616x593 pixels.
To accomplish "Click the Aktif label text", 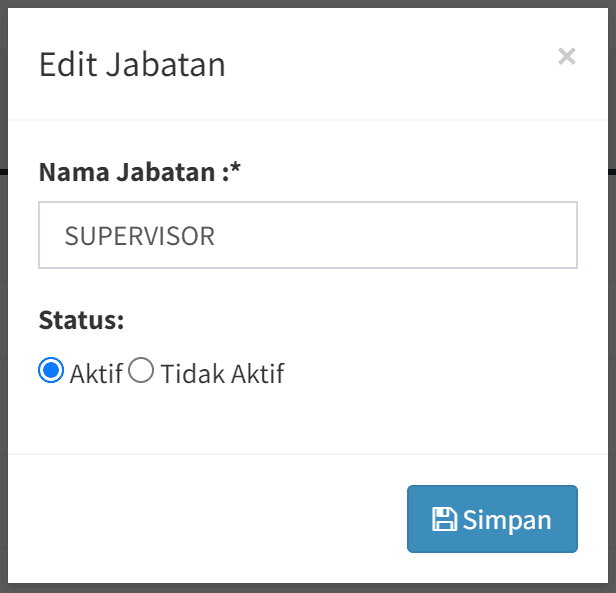I will pyautogui.click(x=96, y=374).
